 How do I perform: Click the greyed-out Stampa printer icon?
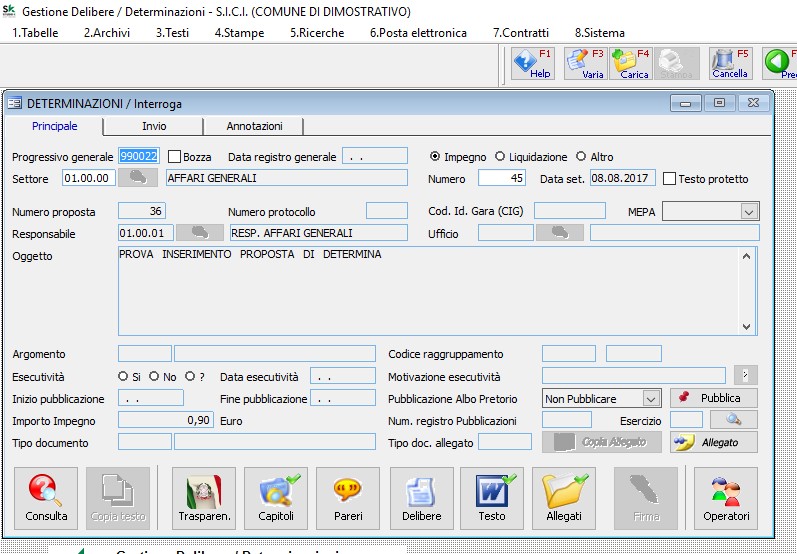tap(677, 64)
